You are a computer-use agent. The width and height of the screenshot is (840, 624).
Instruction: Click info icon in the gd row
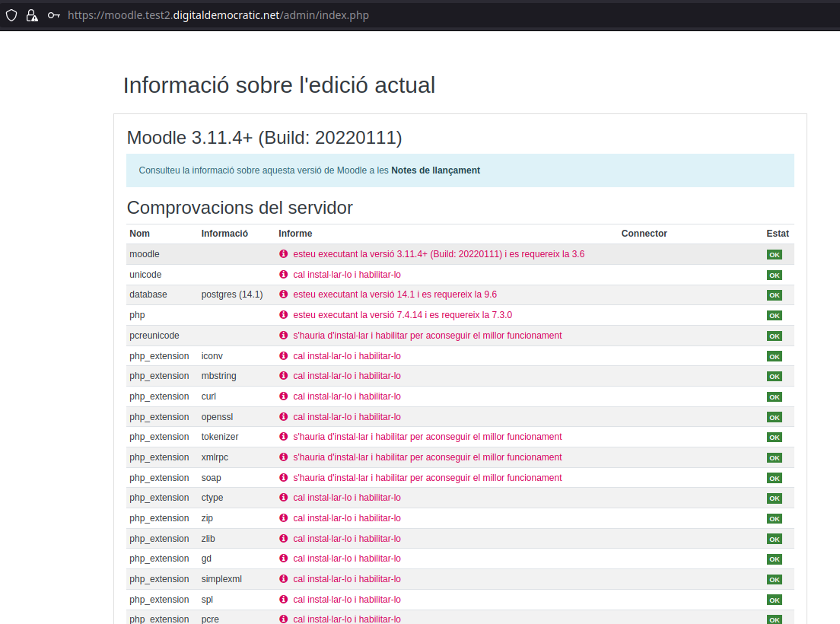click(x=283, y=558)
